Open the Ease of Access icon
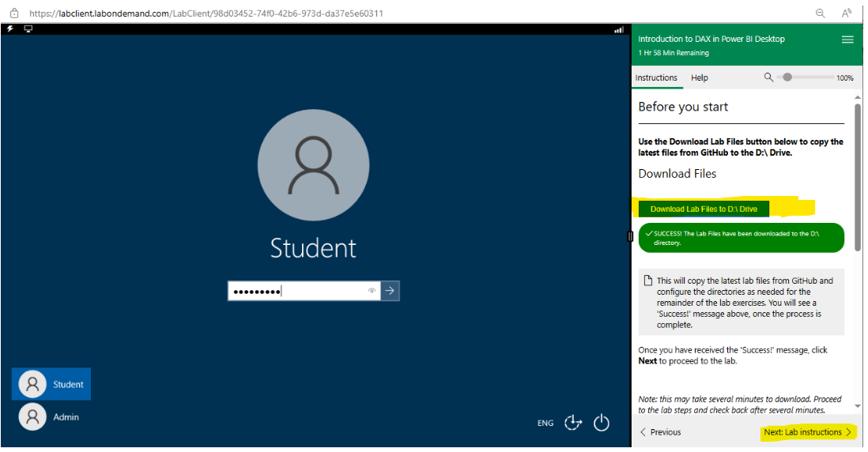 (x=573, y=423)
